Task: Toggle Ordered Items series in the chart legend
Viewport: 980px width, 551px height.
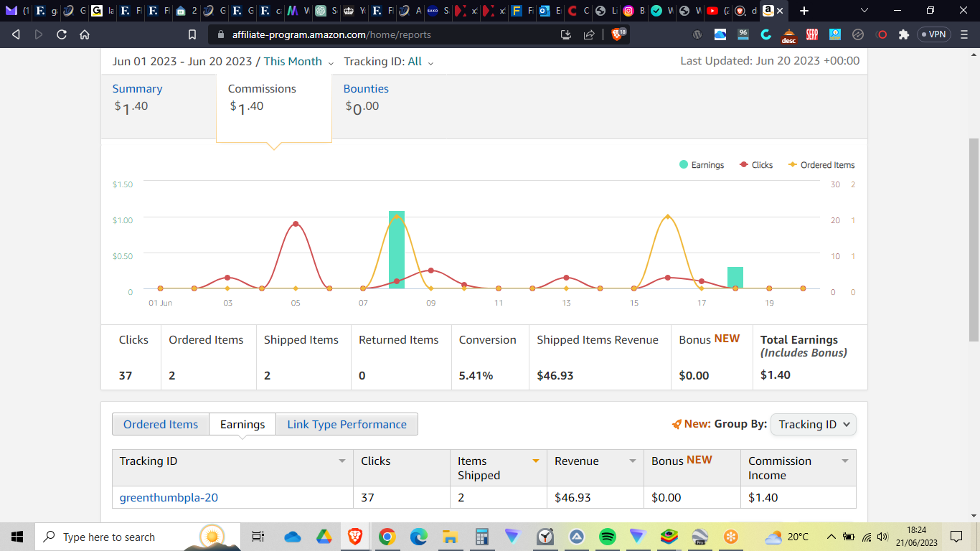Action: 821,165
